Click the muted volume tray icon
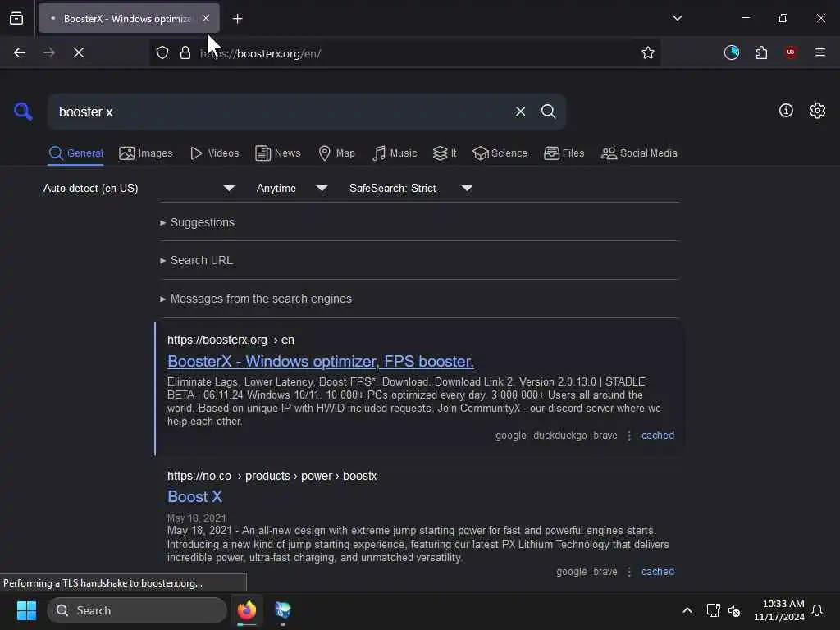The height and width of the screenshot is (630, 840). tap(734, 610)
